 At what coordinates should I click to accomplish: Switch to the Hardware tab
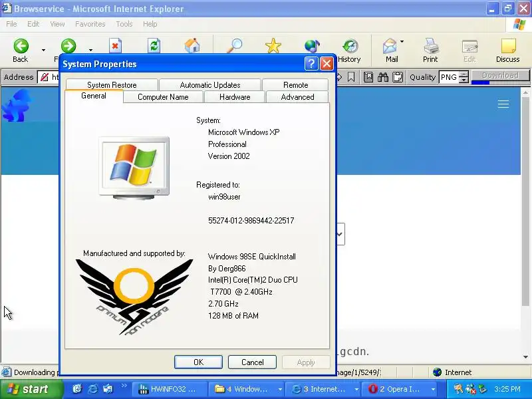(235, 97)
